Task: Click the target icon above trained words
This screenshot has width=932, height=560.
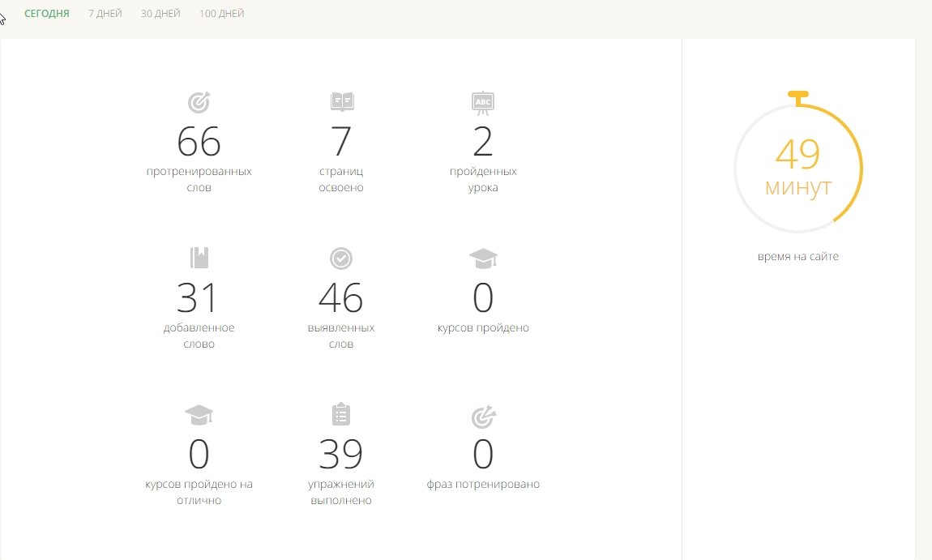Action: (199, 102)
